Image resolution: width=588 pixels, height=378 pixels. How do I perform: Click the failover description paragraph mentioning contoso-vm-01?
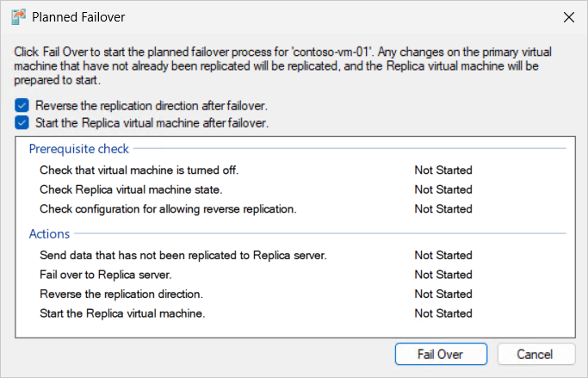(283, 66)
